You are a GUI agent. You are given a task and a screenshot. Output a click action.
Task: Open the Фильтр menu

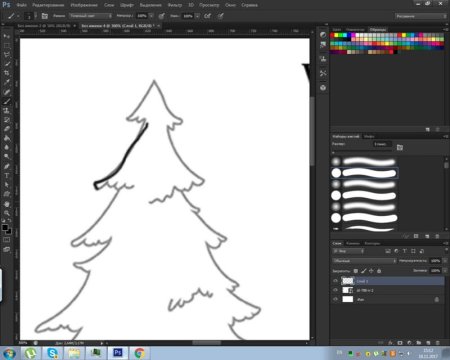pos(175,5)
